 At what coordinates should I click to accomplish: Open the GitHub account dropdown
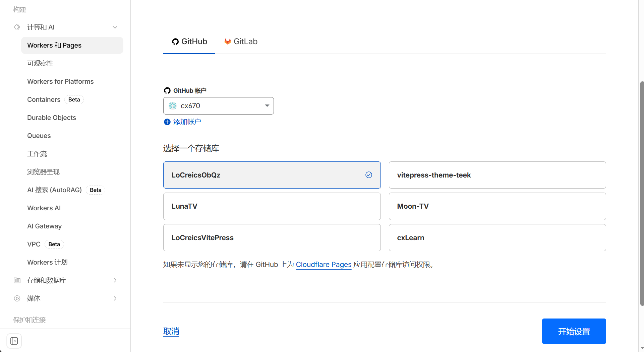(x=267, y=106)
